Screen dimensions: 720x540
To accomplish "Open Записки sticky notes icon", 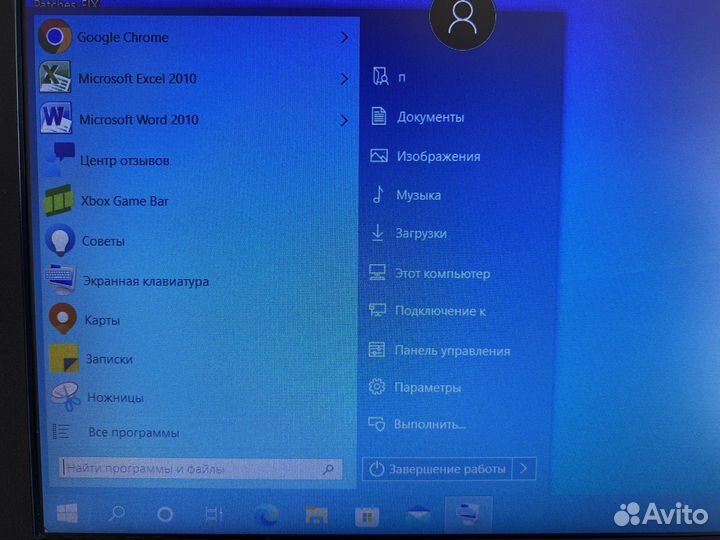I will click(64, 358).
